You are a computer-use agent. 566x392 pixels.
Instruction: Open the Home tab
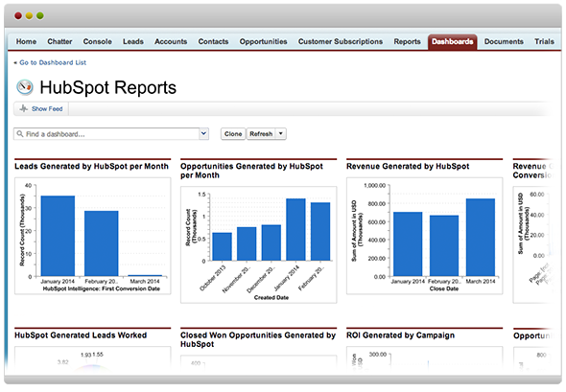click(26, 41)
